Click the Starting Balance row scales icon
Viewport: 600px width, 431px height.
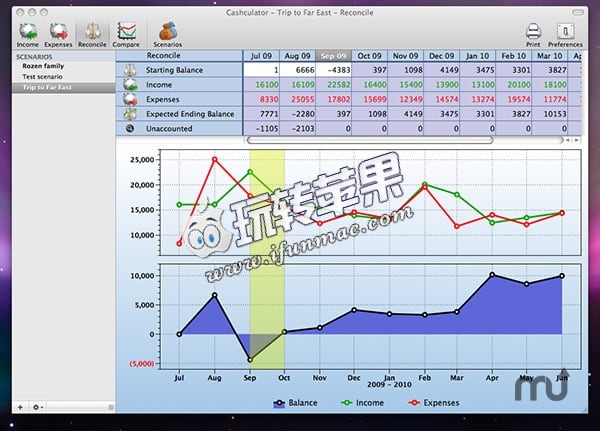130,70
